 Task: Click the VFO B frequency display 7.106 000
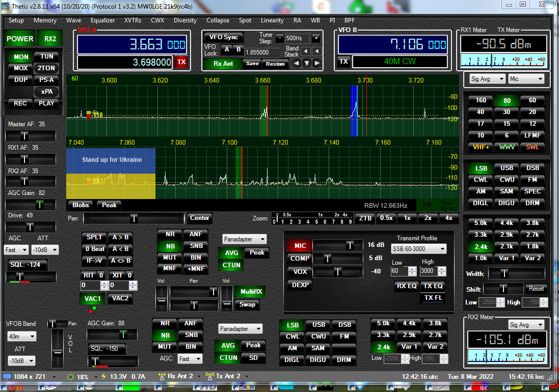pyautogui.click(x=392, y=44)
